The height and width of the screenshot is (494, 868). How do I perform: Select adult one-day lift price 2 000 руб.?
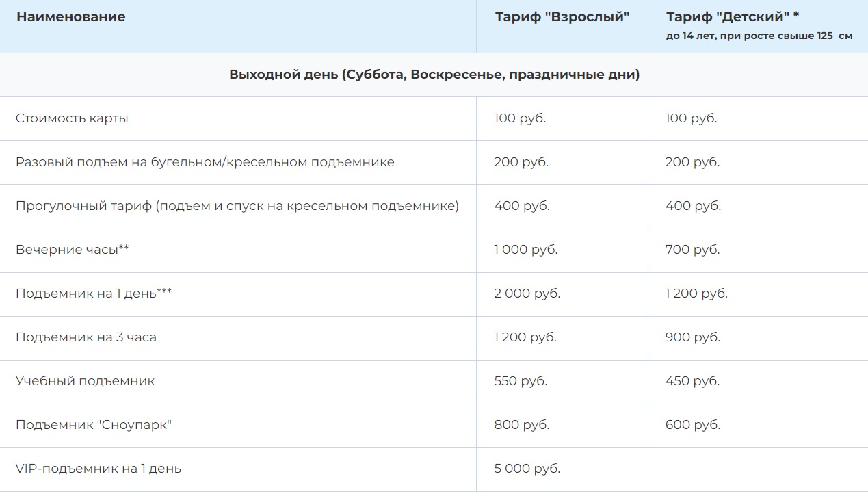pos(527,294)
